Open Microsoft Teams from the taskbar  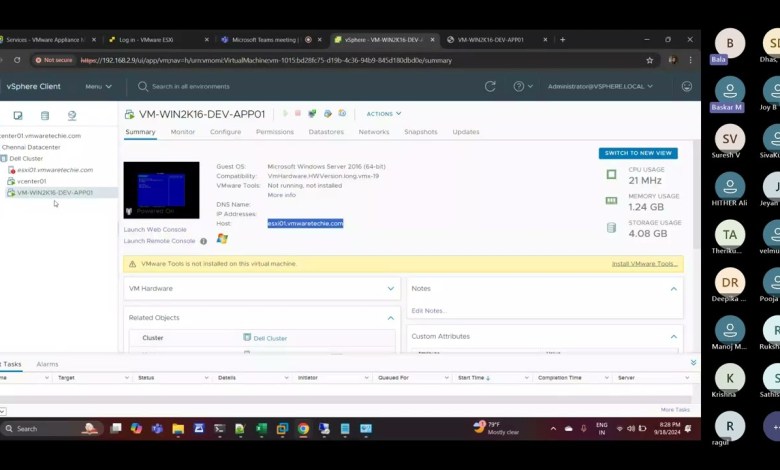pyautogui.click(x=157, y=428)
